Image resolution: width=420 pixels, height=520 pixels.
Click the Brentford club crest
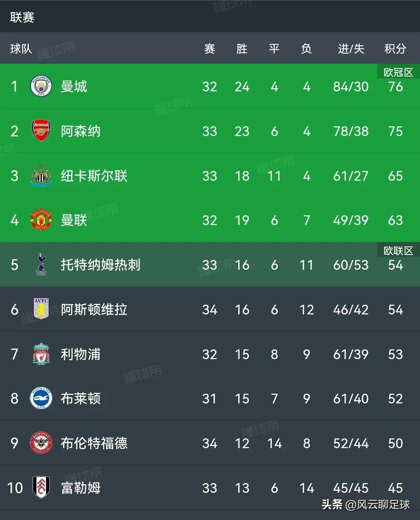pos(41,443)
